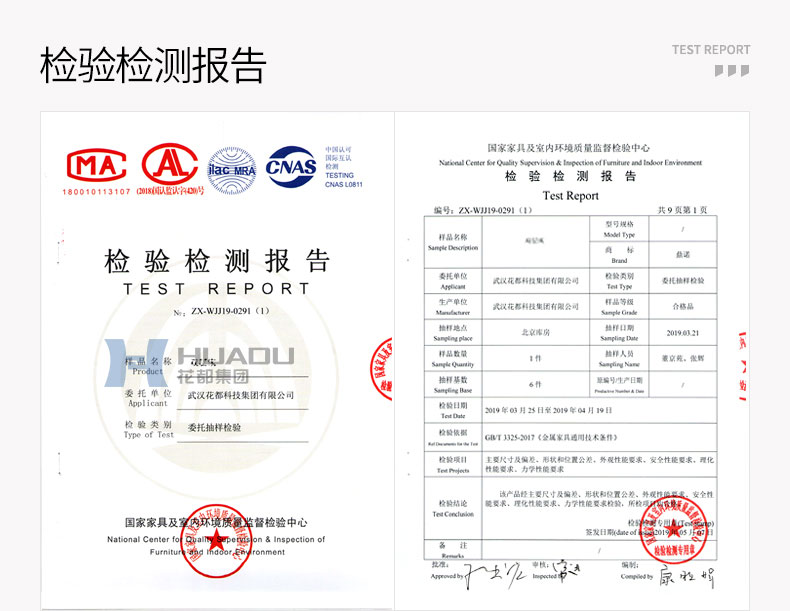
Task: Click the Compiled by signature
Action: click(x=687, y=578)
